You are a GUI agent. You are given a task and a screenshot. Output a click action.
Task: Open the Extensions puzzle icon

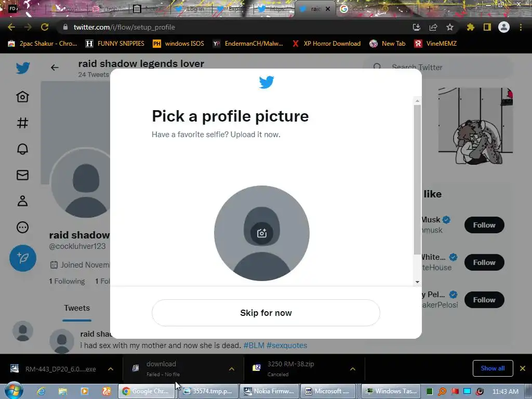(x=470, y=27)
